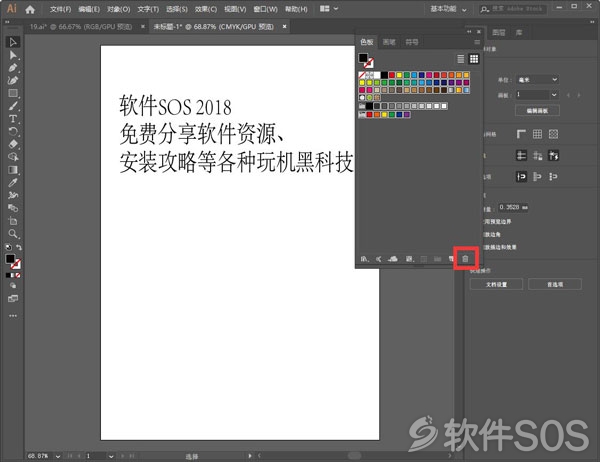Select the Selection tool (black arrow)
Screen dimensions: 600x462
13,42
